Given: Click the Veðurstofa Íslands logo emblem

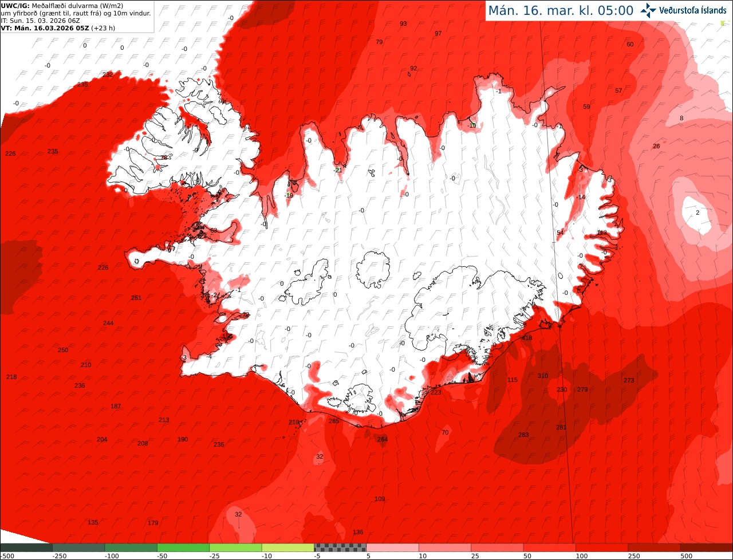Looking at the screenshot, I should [648, 10].
